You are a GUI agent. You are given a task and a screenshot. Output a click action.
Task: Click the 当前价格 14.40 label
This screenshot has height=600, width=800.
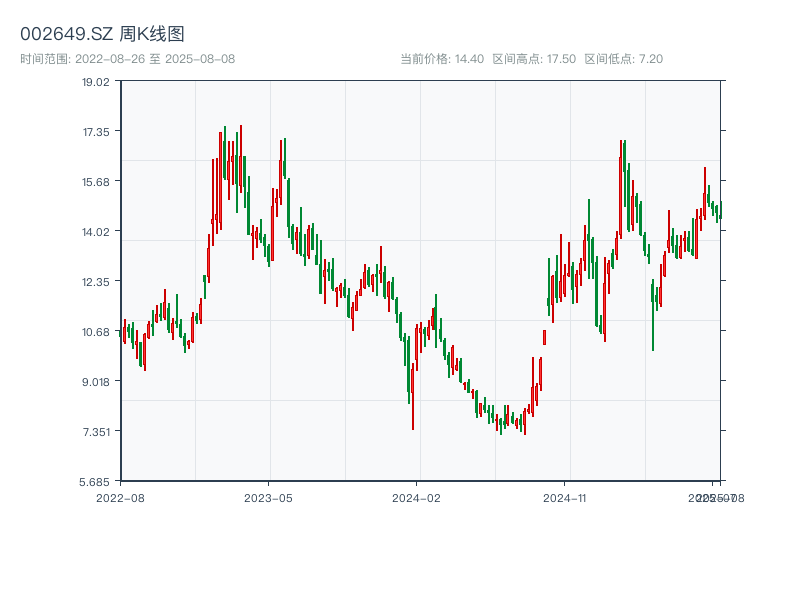(441, 59)
